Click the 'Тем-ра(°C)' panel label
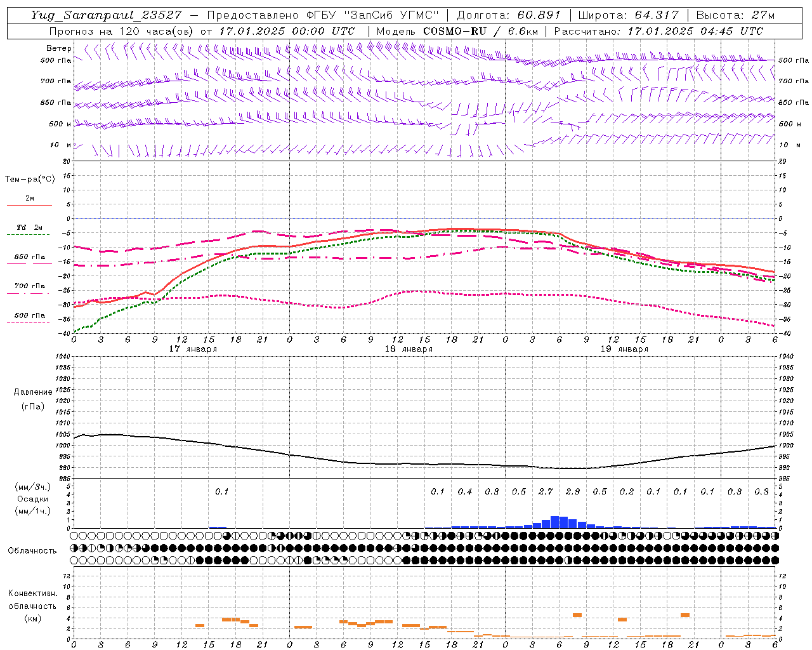812x650 pixels. tap(30, 180)
